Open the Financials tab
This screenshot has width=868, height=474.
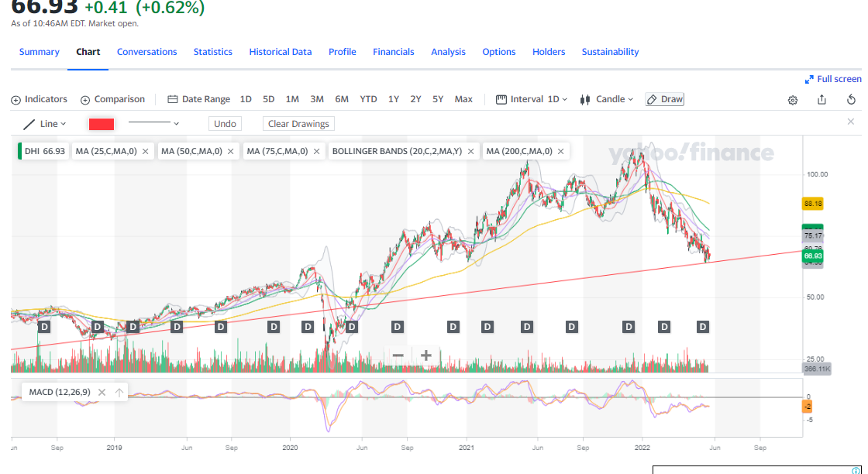pos(393,52)
